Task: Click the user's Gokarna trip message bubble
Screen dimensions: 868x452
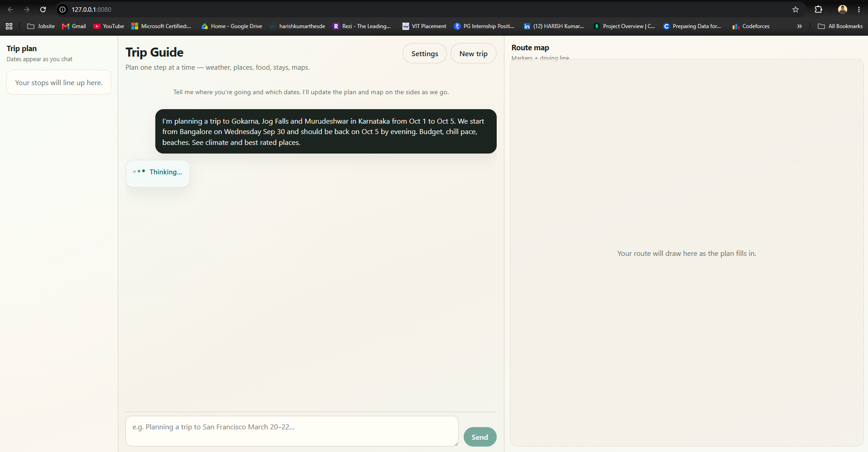Action: (x=326, y=131)
